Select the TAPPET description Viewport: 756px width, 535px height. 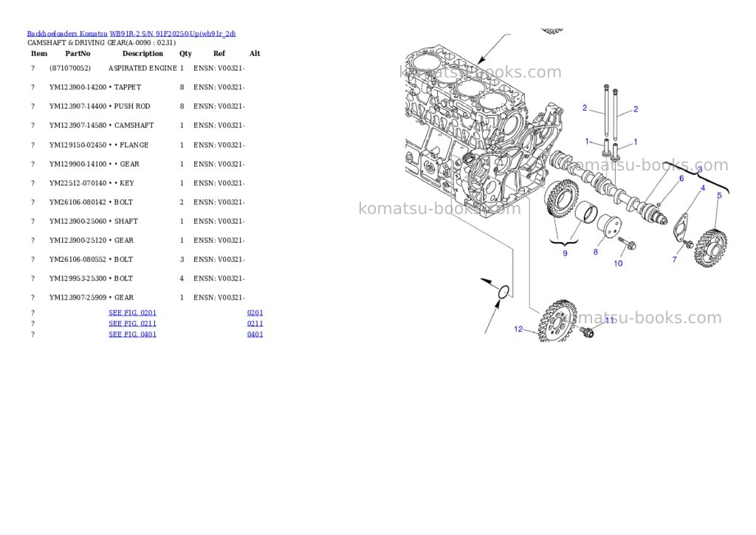(127, 87)
